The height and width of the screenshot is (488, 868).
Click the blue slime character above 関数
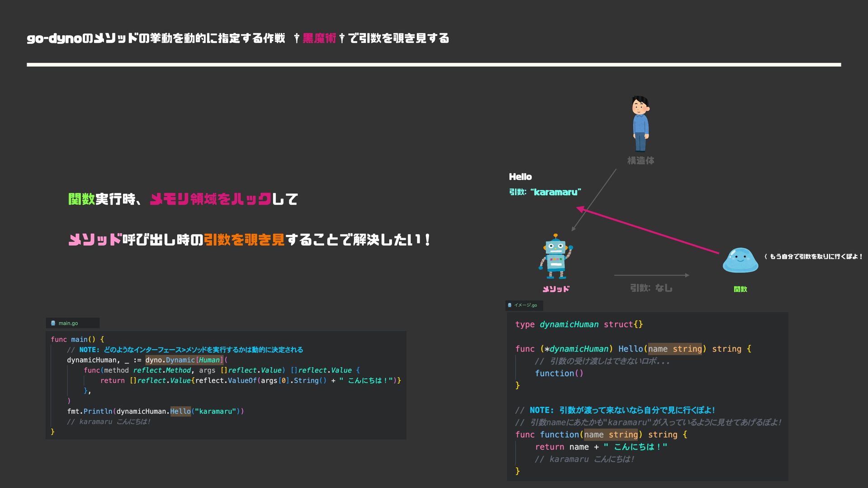(740, 260)
